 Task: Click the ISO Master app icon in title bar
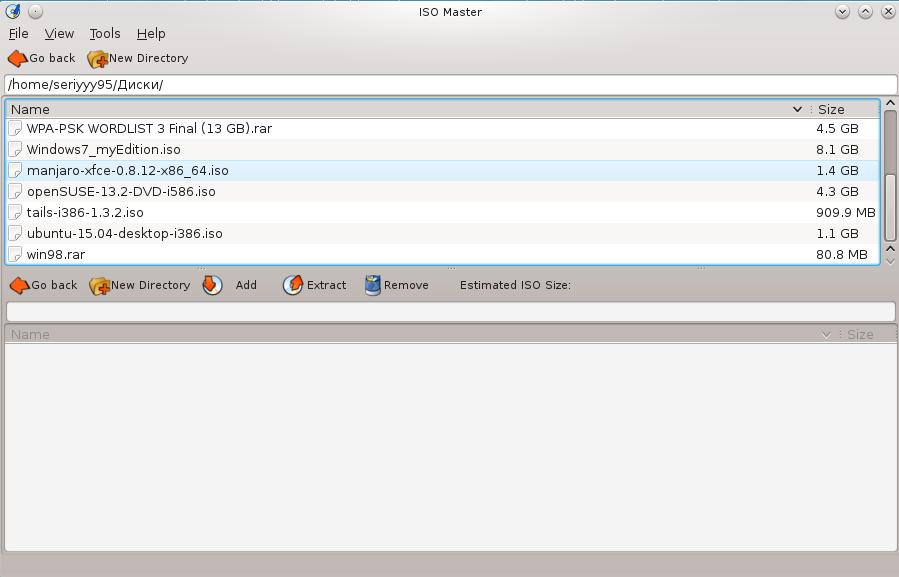tap(13, 11)
